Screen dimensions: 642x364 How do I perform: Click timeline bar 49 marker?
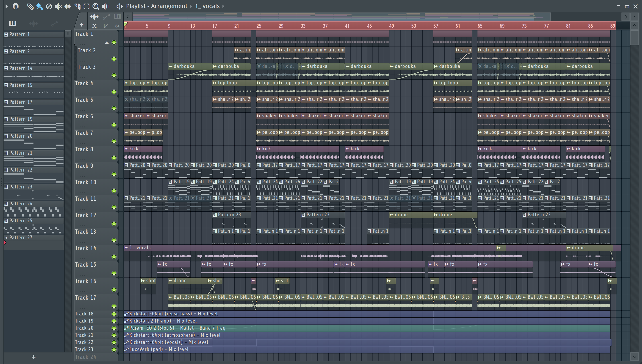(x=391, y=26)
